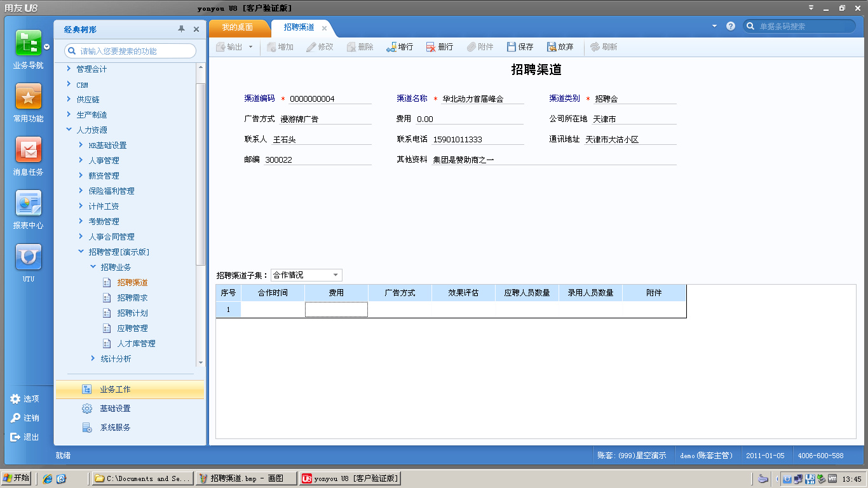
Task: Click the Windows 开始 start button
Action: click(x=17, y=478)
